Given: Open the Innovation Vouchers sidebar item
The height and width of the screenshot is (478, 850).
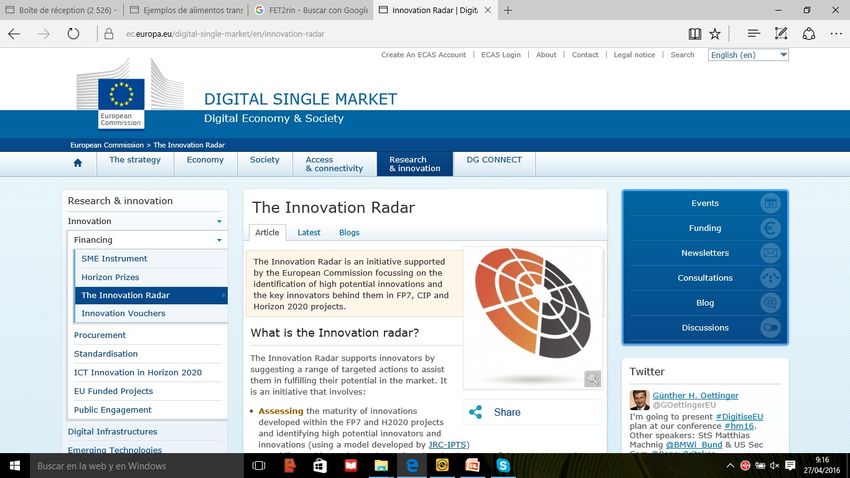Looking at the screenshot, I should [123, 313].
